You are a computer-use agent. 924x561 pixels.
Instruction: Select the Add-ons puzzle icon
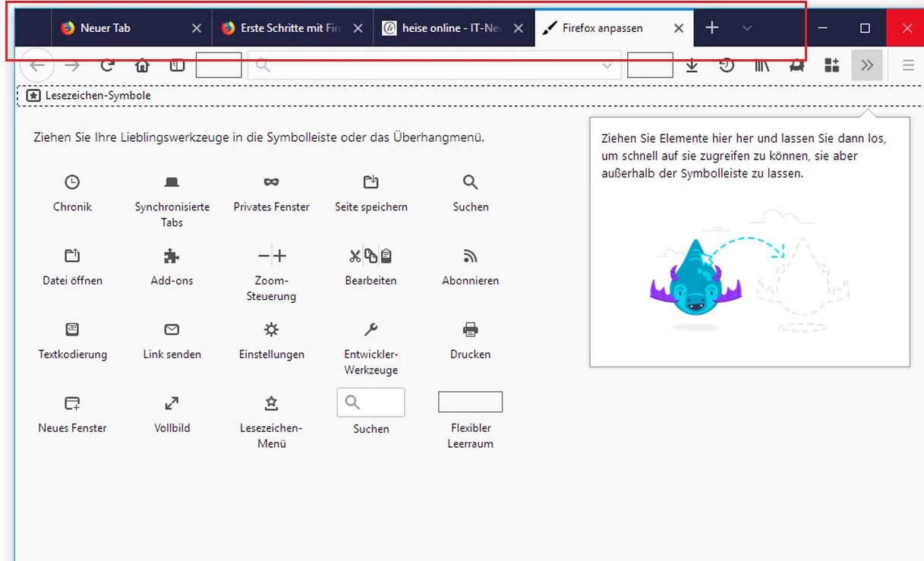[172, 255]
